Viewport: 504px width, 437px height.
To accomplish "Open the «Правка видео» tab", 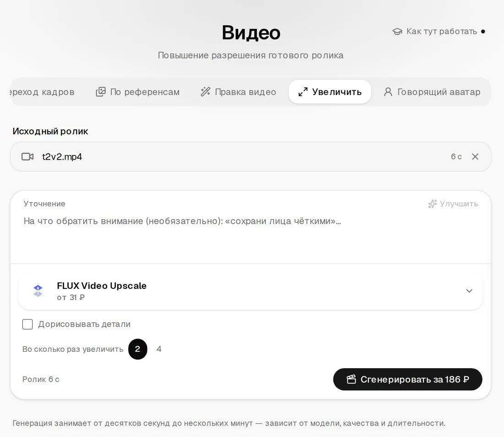I will 238,92.
